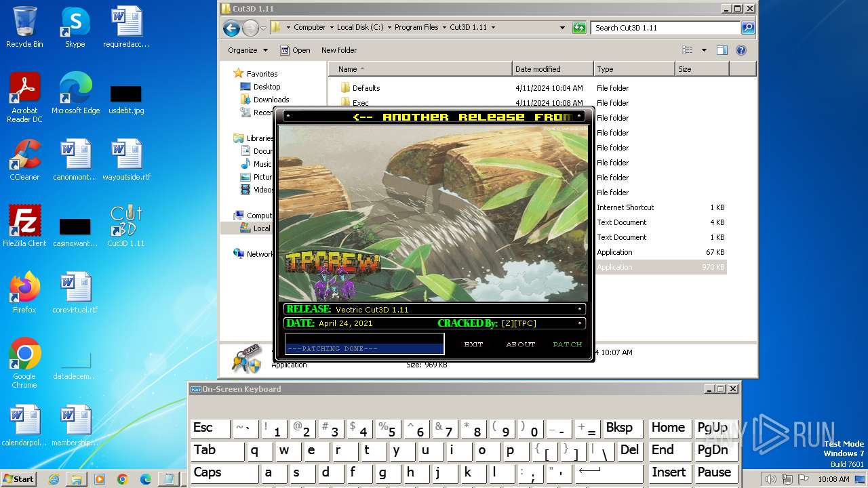The width and height of the screenshot is (868, 488).
Task: Click EXIT in the patcher window
Action: 473,344
